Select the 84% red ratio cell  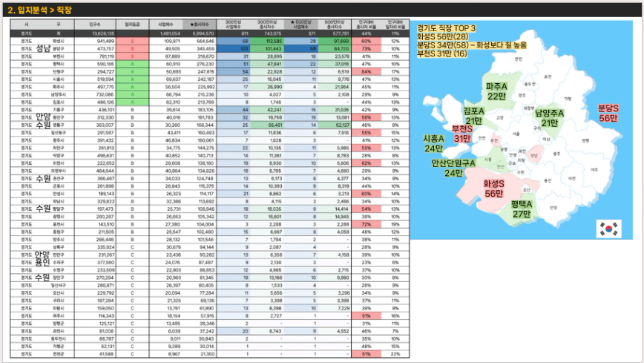(x=367, y=71)
